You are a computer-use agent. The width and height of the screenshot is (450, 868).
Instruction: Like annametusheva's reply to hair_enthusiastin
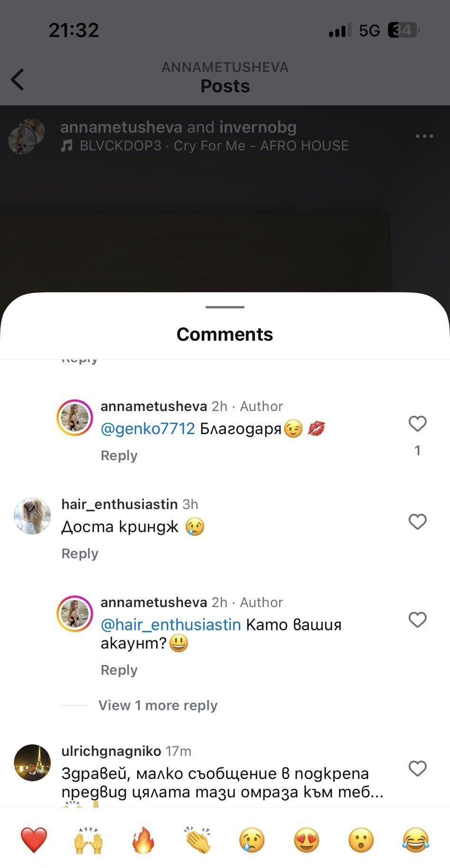pyautogui.click(x=417, y=619)
